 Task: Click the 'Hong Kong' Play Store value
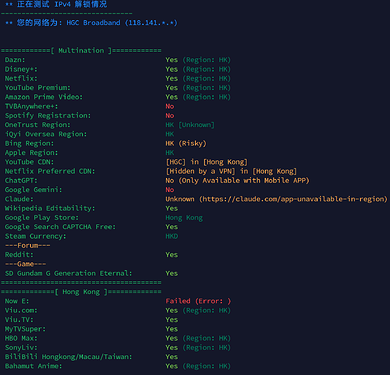click(x=184, y=218)
